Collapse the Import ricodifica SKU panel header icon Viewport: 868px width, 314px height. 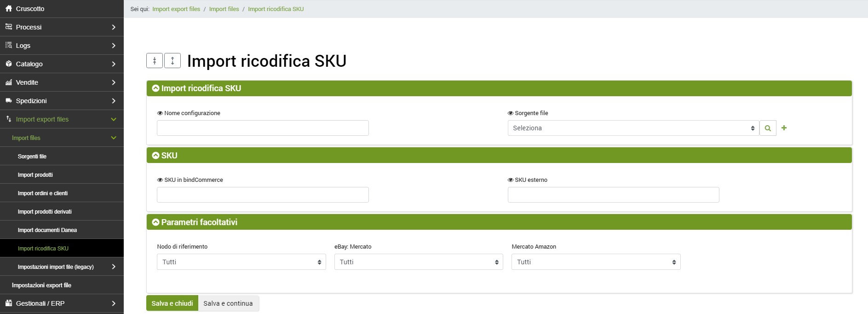pyautogui.click(x=155, y=88)
